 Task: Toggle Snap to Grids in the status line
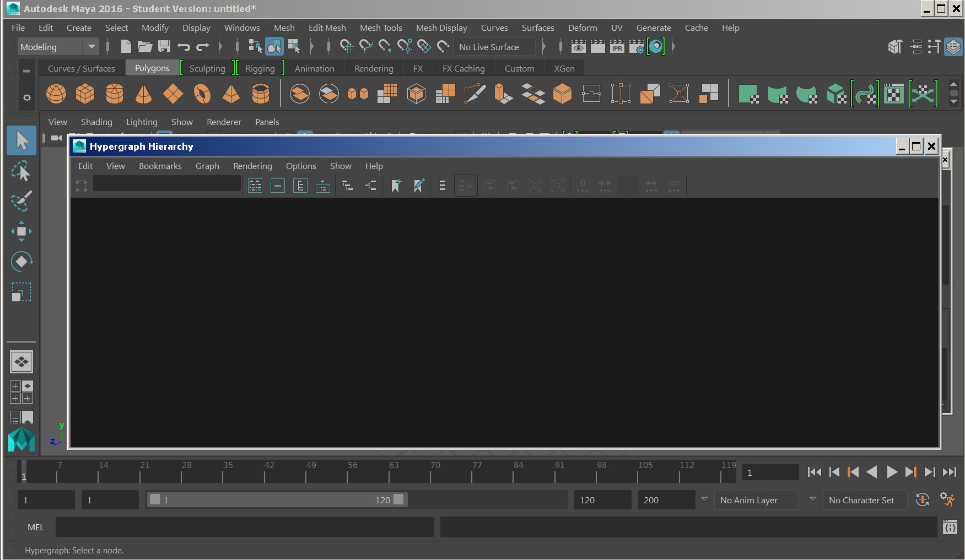point(346,46)
